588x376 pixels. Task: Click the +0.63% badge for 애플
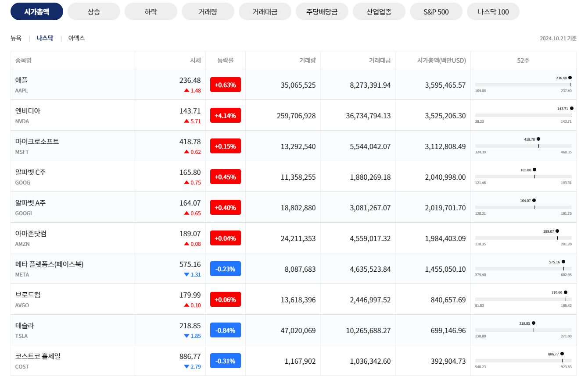pos(226,85)
